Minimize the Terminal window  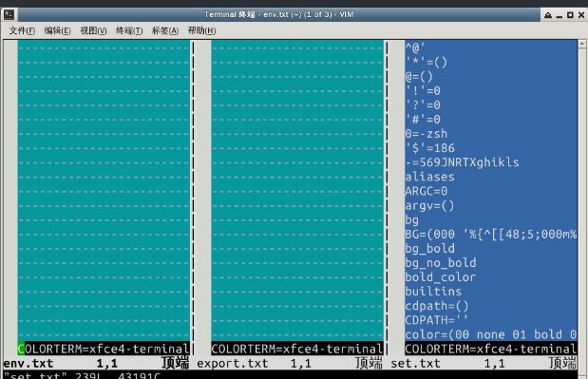click(x=560, y=15)
